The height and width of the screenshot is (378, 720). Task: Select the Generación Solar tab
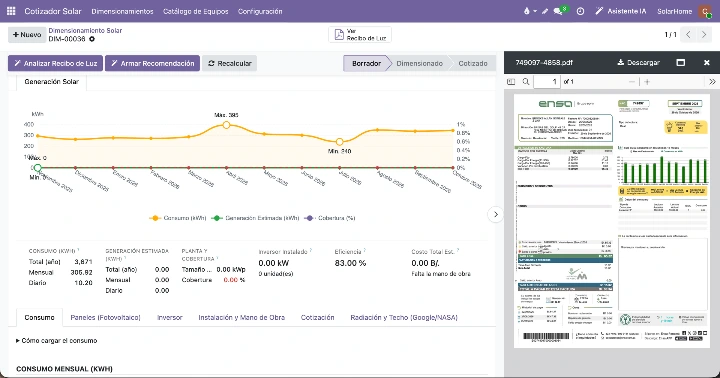click(51, 82)
